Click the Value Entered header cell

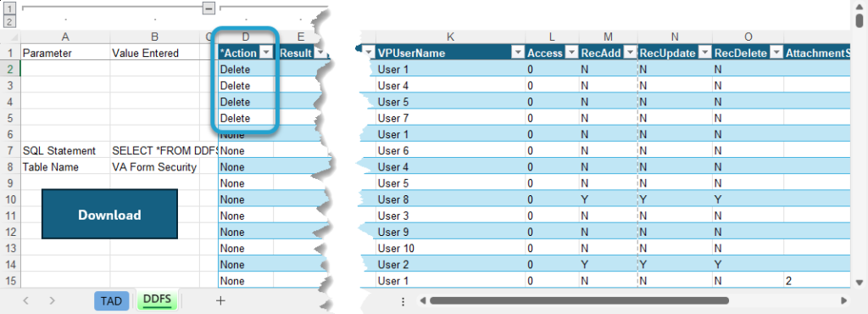pyautogui.click(x=154, y=53)
